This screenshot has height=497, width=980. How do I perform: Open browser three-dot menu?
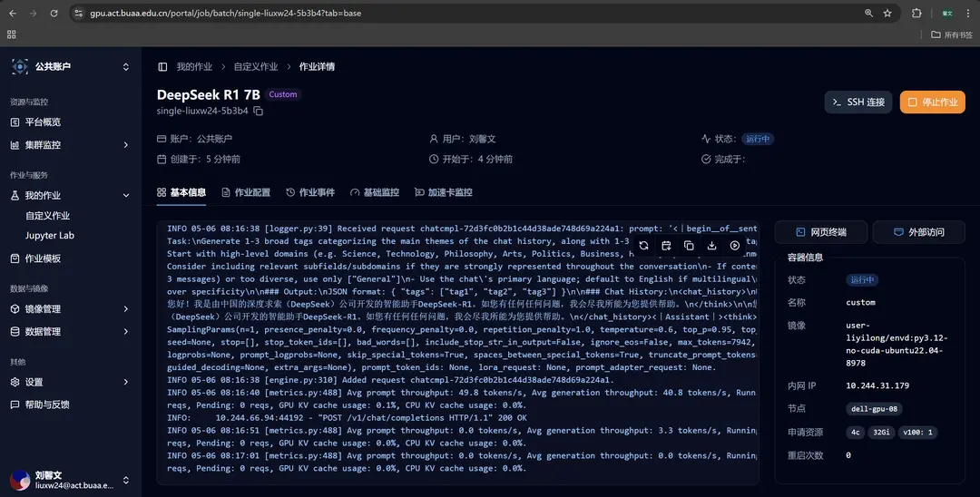click(x=967, y=13)
